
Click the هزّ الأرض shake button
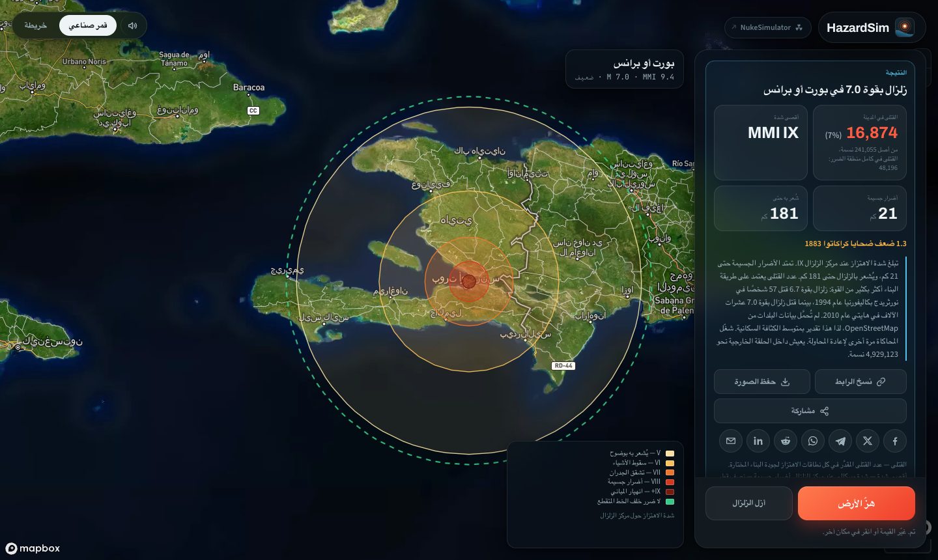tap(857, 503)
